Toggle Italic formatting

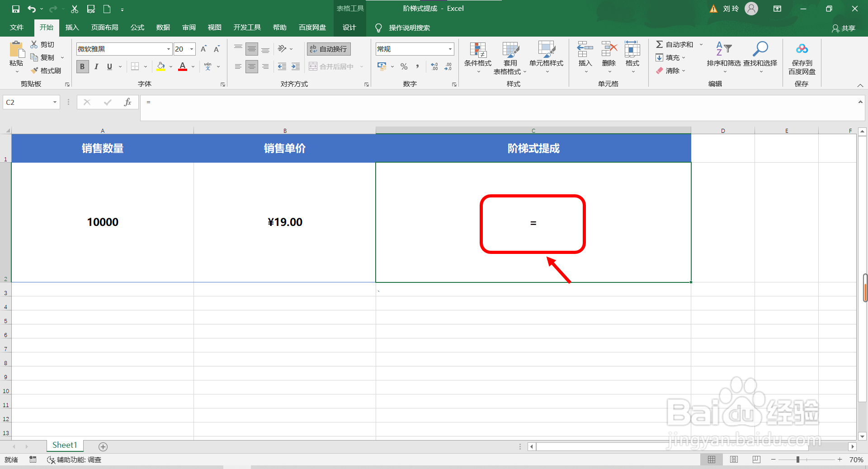pyautogui.click(x=96, y=66)
